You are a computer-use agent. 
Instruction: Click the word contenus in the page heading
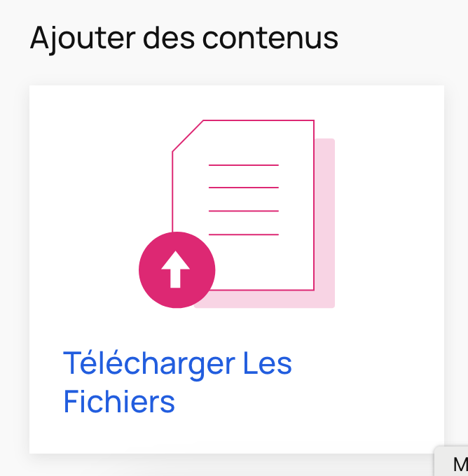pyautogui.click(x=270, y=39)
